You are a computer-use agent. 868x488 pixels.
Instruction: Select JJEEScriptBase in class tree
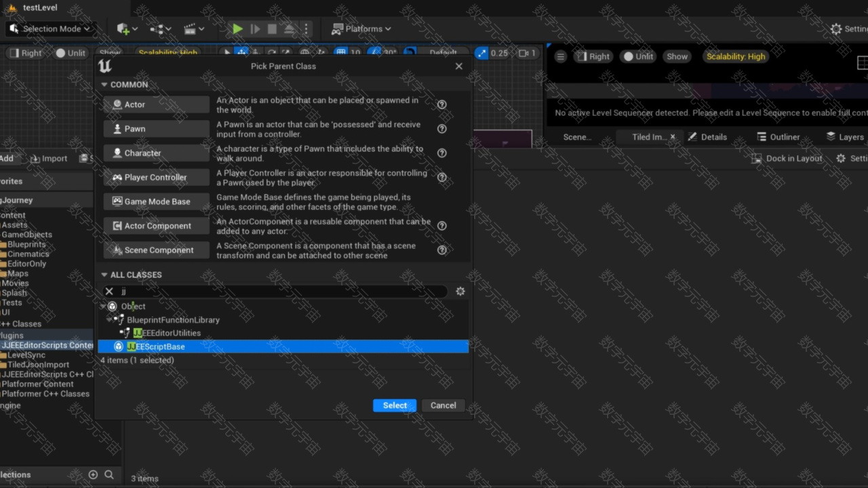point(283,346)
